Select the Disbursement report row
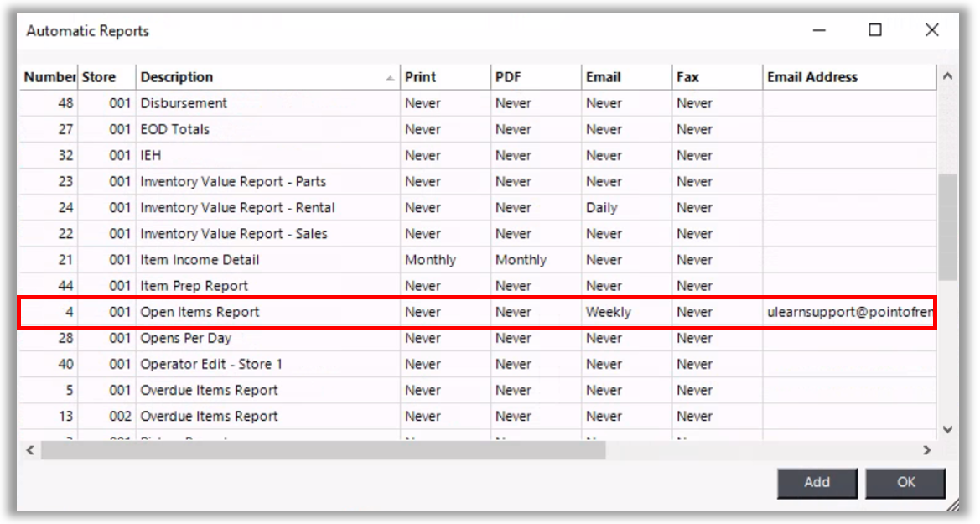The height and width of the screenshot is (524, 980). (x=184, y=103)
